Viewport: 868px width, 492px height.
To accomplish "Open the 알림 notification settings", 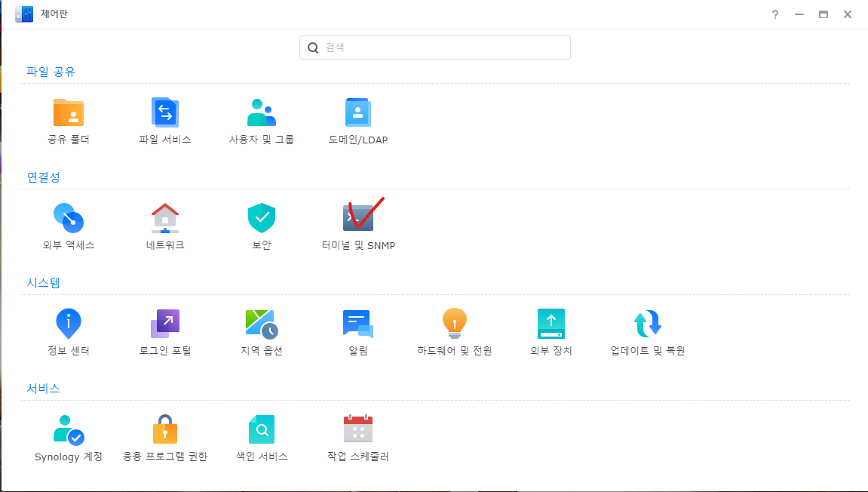I will [358, 324].
